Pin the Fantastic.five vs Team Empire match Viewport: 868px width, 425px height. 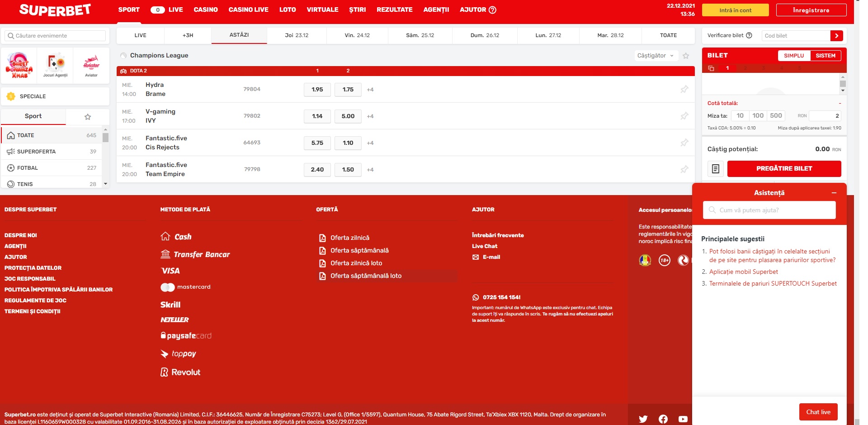684,169
